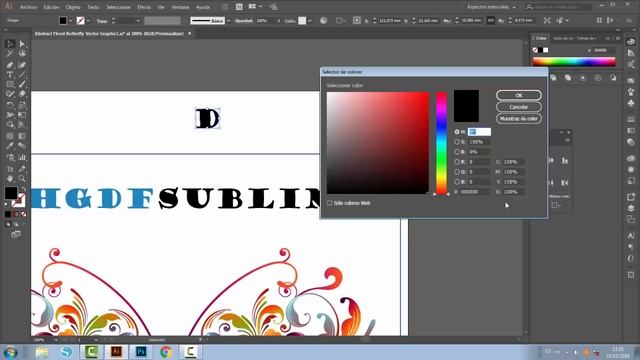
Task: Open the Edición menu
Action: 51,7
